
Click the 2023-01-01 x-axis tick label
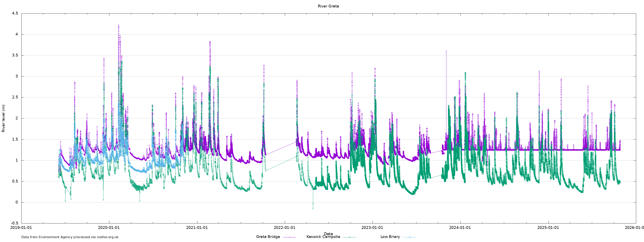point(372,228)
